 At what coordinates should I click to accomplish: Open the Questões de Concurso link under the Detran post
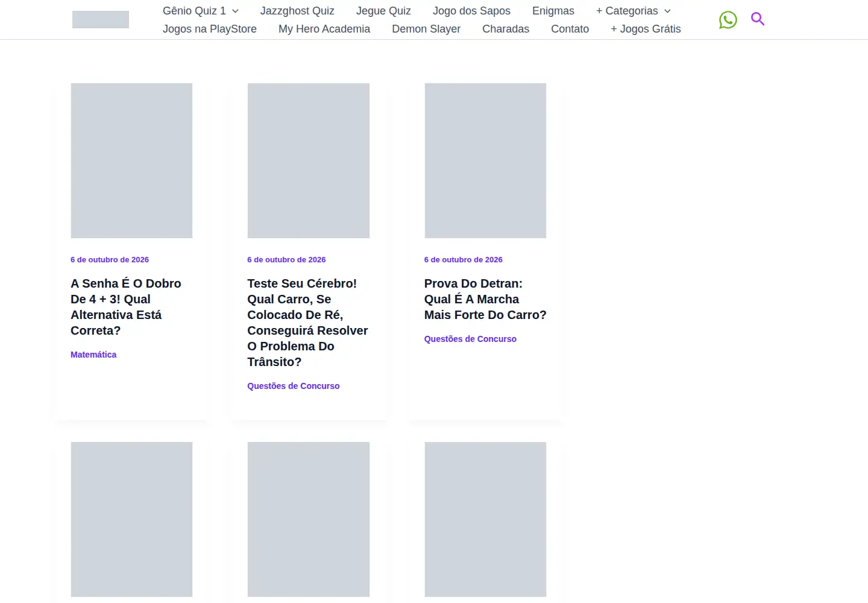[x=470, y=339]
